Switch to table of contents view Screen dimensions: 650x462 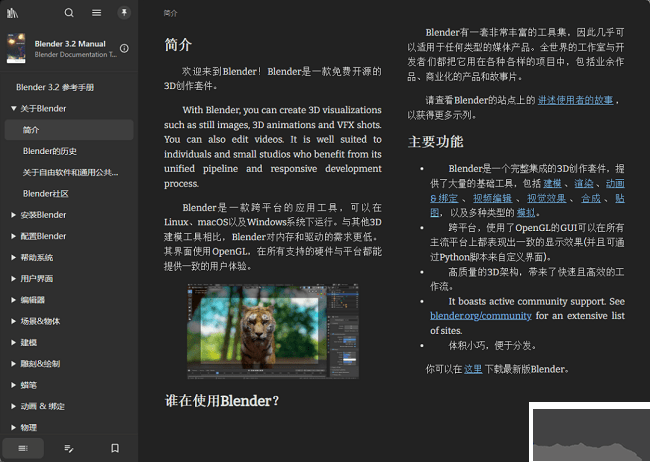[23, 448]
